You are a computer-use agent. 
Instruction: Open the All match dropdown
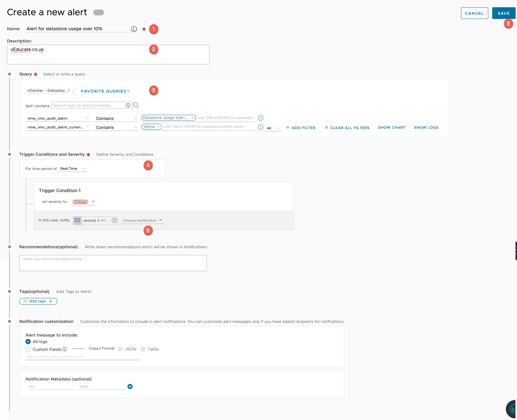coord(273,128)
